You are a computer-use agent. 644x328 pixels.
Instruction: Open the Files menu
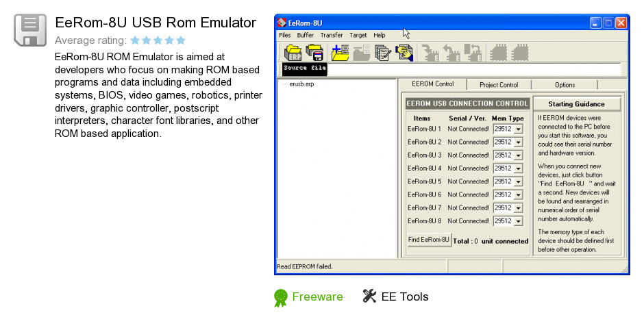coord(284,36)
